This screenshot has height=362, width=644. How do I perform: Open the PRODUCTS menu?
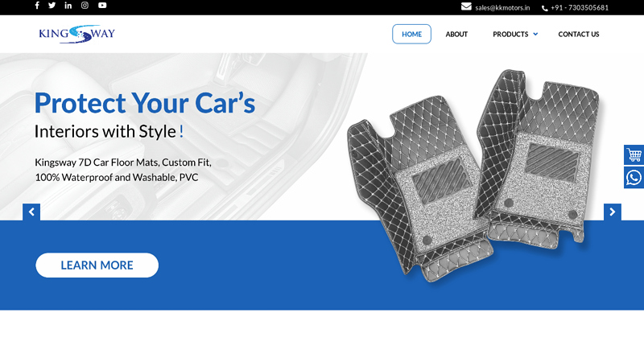point(510,35)
